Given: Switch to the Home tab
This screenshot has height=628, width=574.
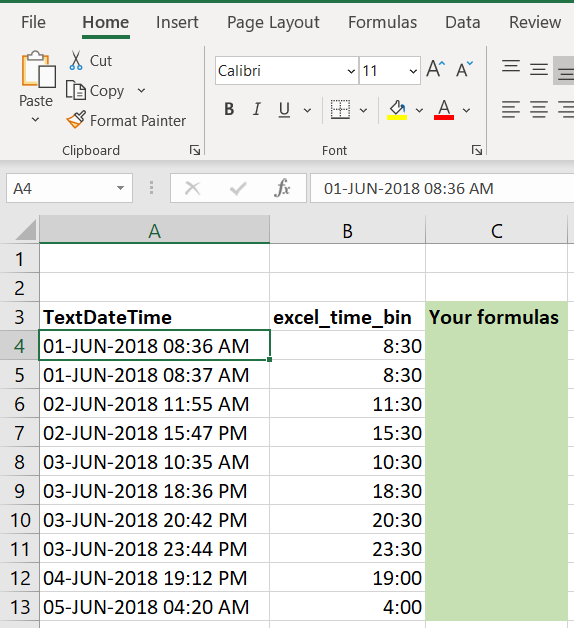Looking at the screenshot, I should tap(106, 22).
